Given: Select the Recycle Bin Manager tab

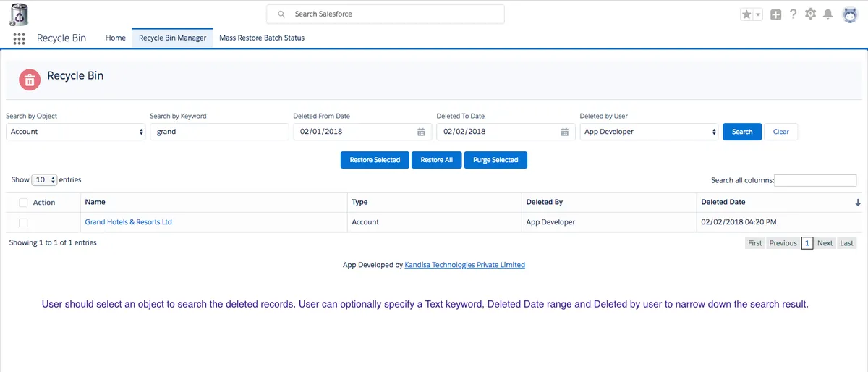Looking at the screenshot, I should pos(172,38).
